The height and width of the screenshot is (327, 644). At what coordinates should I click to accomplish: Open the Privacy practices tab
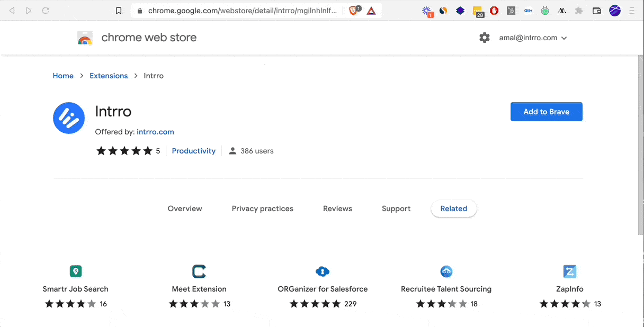(262, 208)
